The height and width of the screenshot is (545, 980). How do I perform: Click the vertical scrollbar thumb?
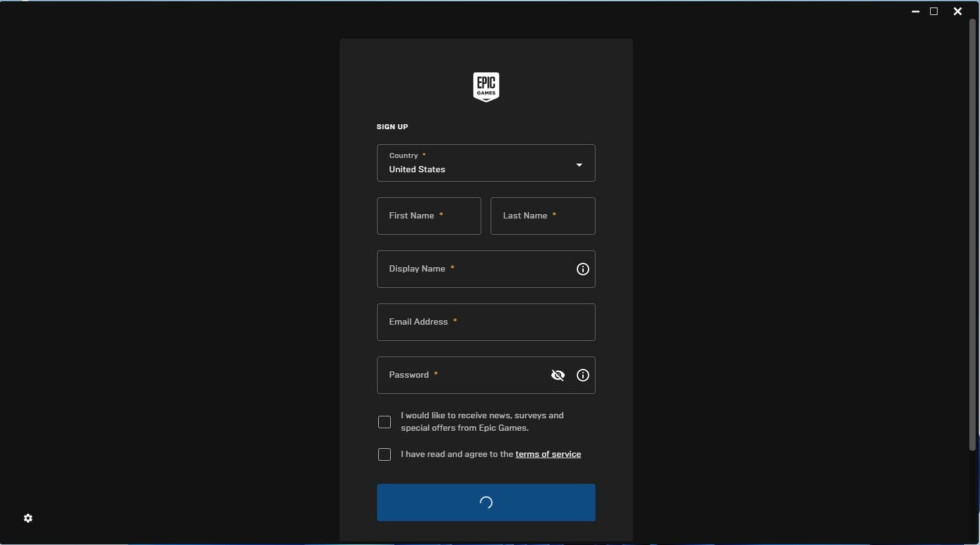(x=972, y=234)
